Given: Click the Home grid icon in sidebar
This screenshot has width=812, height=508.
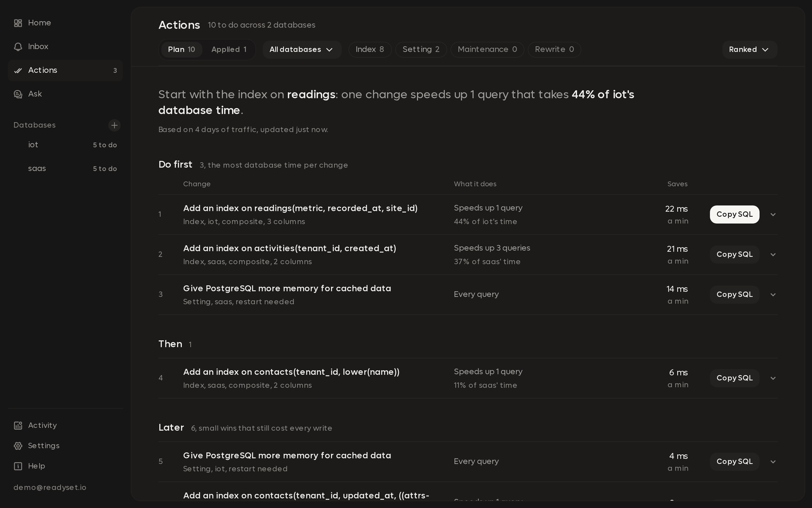Looking at the screenshot, I should pyautogui.click(x=18, y=23).
